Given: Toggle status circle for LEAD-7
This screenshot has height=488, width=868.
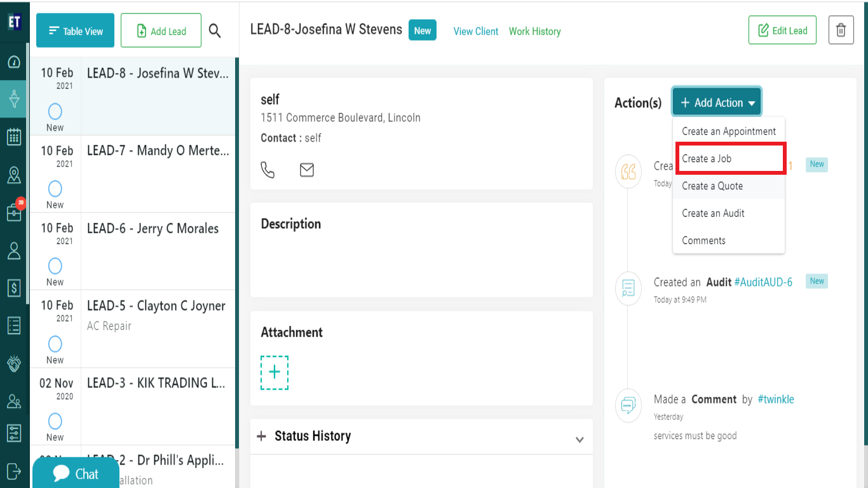Looking at the screenshot, I should [55, 189].
